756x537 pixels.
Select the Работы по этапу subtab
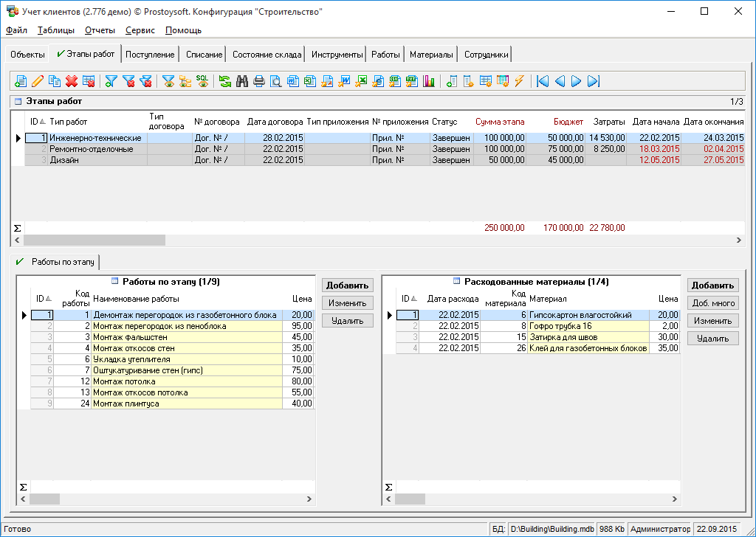[56, 262]
